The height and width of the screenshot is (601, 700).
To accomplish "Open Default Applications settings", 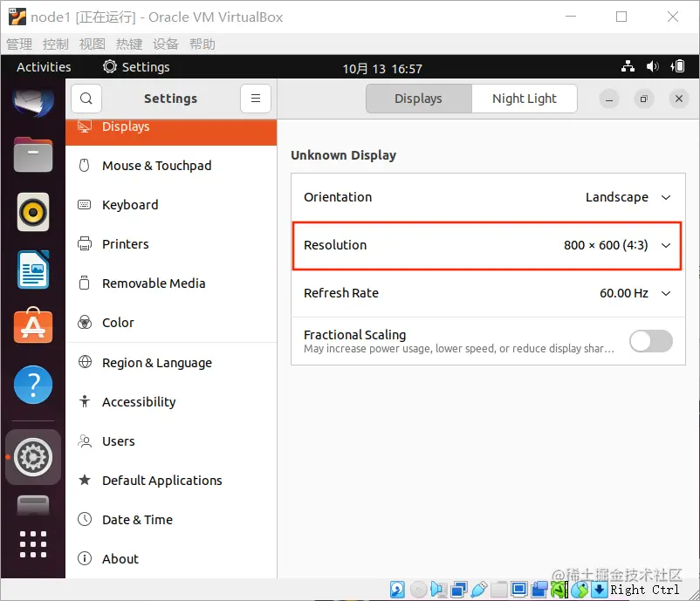I will (x=171, y=481).
